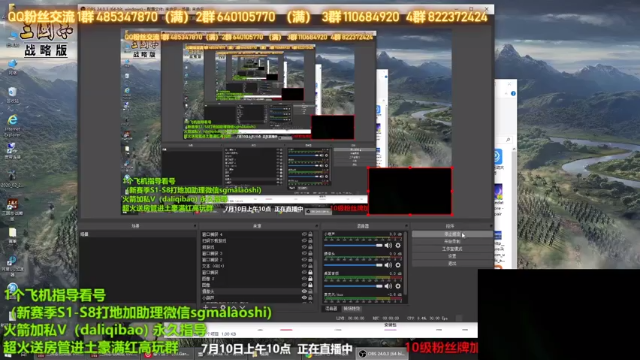Unlock the 图像 source

(x=310, y=285)
